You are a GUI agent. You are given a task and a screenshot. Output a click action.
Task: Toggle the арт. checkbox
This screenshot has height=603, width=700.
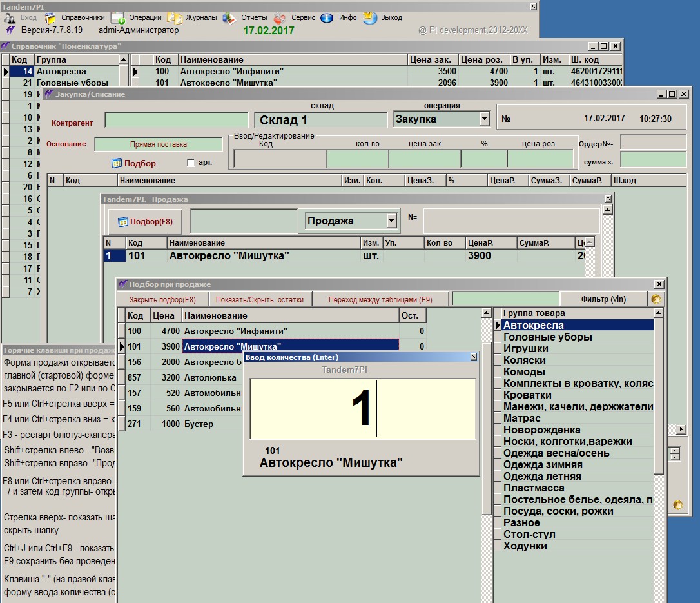coord(191,163)
